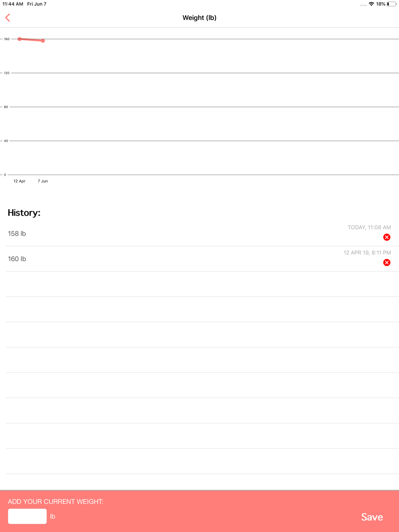
Task: Tap the status bar clock showing 11:44 AM
Action: (x=13, y=4)
